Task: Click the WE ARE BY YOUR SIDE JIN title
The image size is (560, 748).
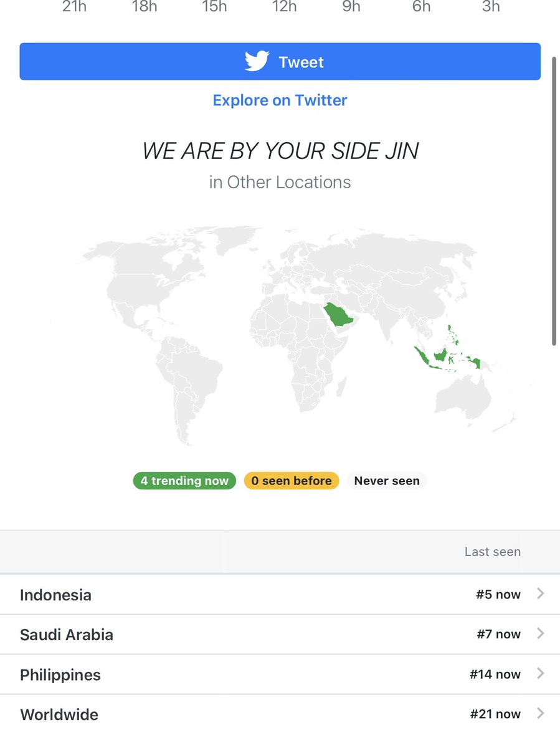Action: click(x=280, y=151)
